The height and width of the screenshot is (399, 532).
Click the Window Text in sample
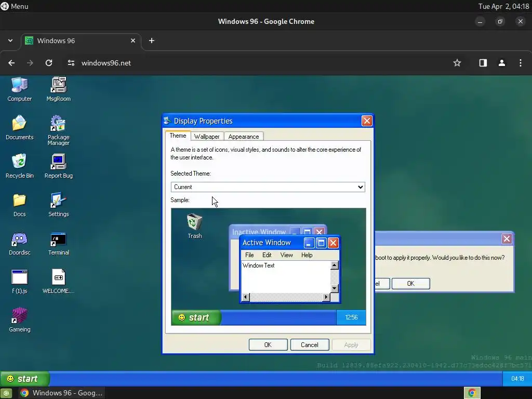point(259,265)
